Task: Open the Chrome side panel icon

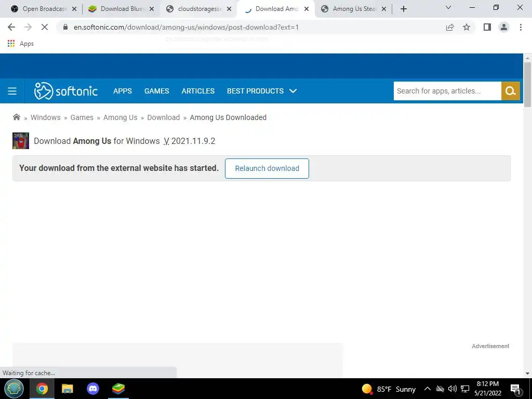Action: click(487, 27)
